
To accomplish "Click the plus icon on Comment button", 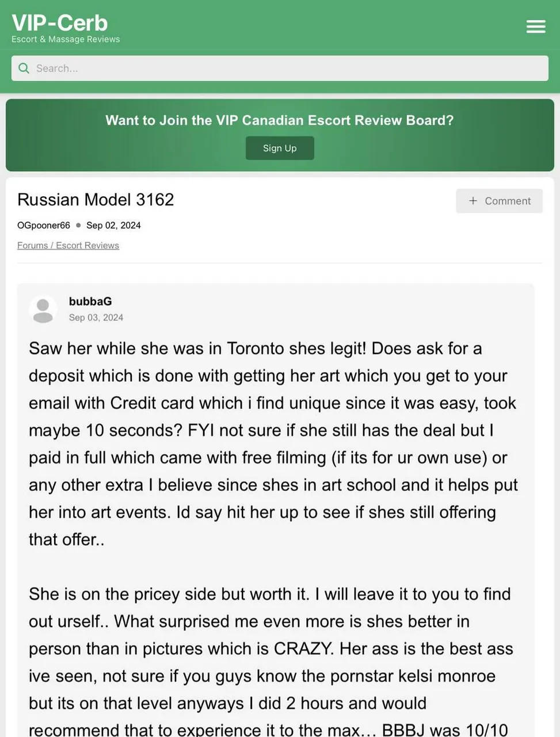I will click(473, 201).
